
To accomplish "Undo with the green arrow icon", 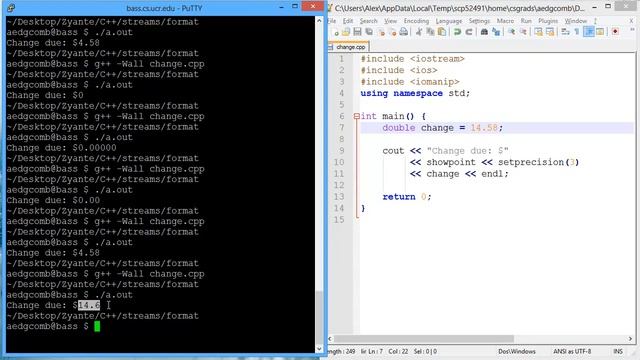I will (457, 32).
